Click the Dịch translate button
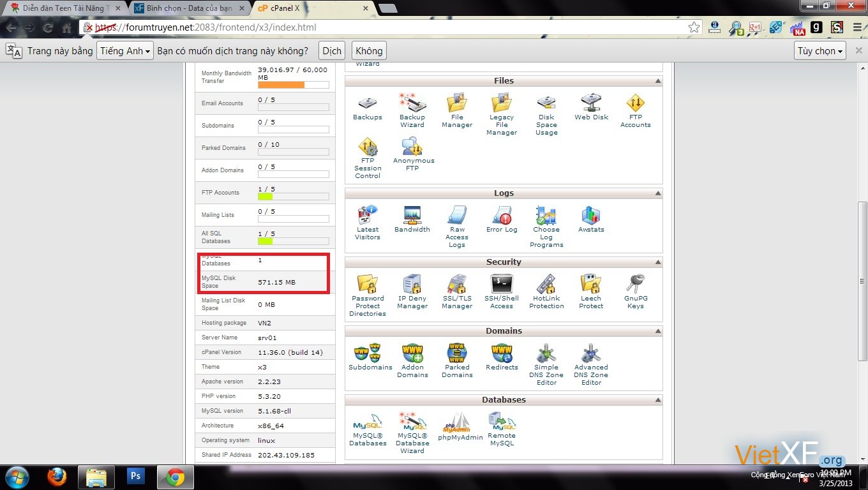Image resolution: width=868 pixels, height=490 pixels. point(332,51)
